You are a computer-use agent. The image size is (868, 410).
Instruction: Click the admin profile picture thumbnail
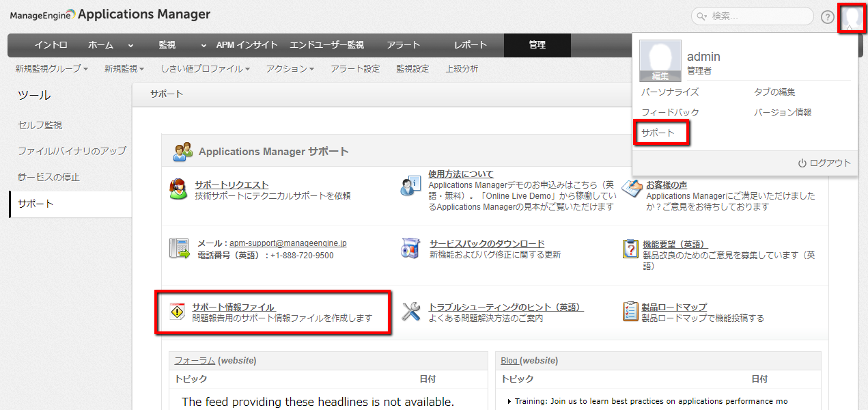tap(660, 60)
